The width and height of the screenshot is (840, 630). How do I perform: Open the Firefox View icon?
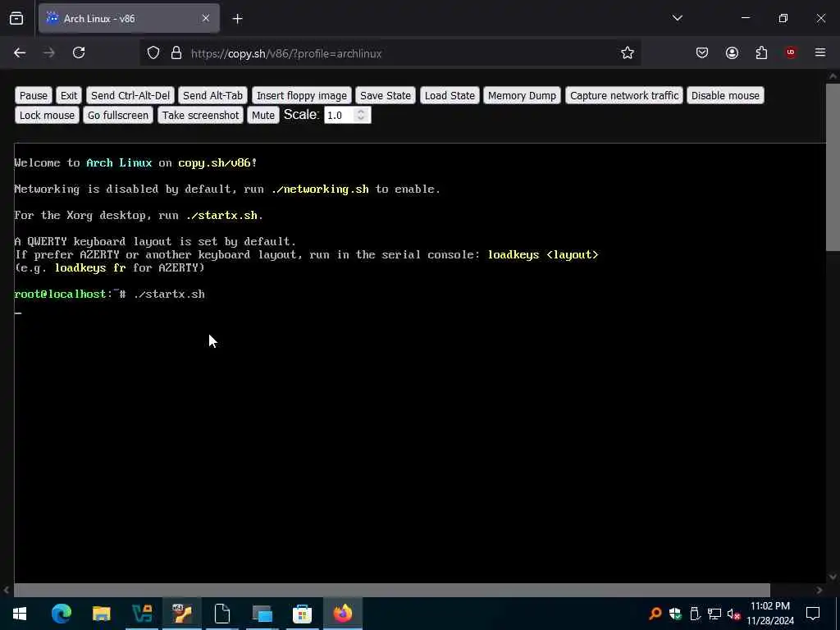[x=16, y=18]
